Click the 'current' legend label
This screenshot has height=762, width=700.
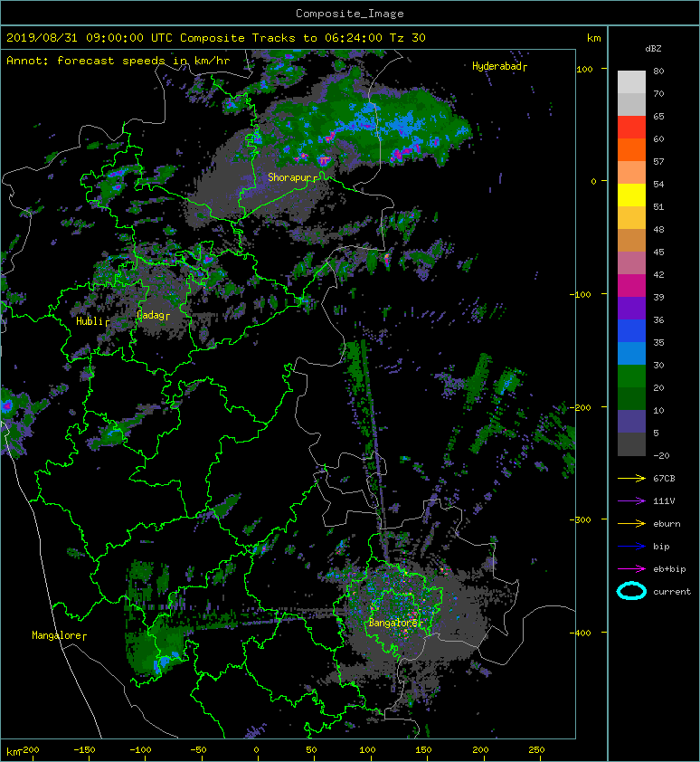click(672, 592)
